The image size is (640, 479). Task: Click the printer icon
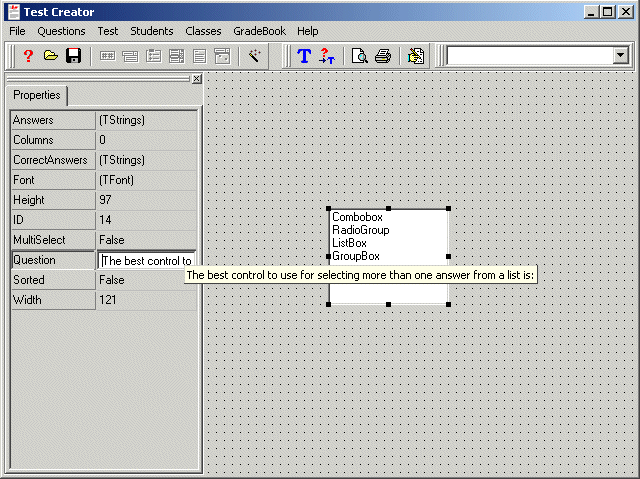(382, 56)
